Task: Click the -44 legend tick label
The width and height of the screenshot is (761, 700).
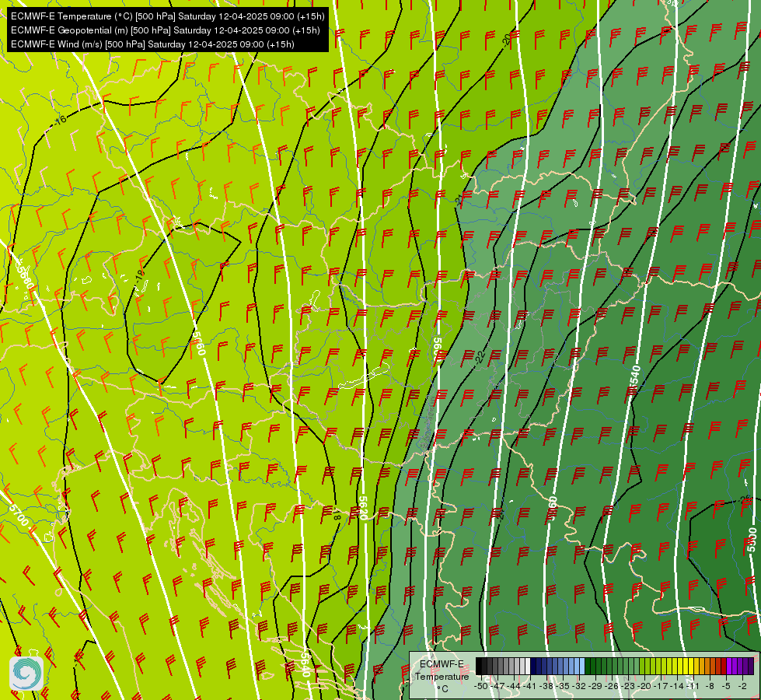Action: pyautogui.click(x=514, y=686)
